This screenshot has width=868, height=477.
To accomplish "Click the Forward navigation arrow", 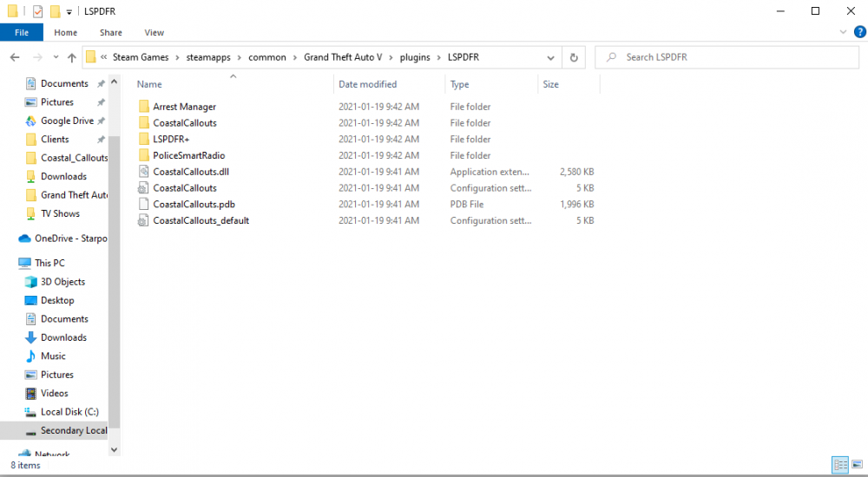I will pyautogui.click(x=37, y=57).
